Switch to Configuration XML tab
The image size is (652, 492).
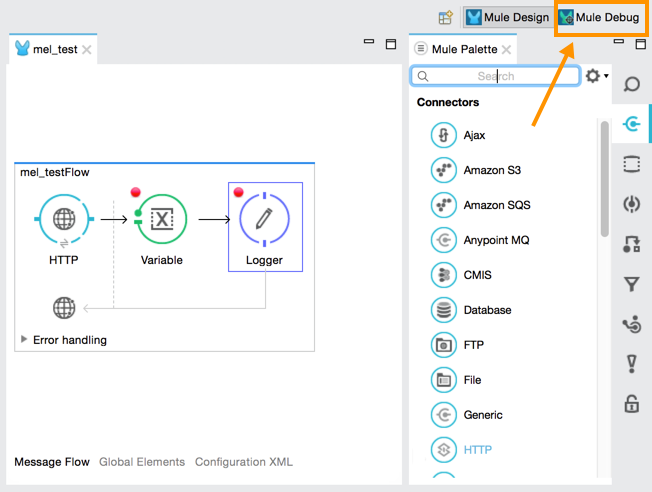243,462
